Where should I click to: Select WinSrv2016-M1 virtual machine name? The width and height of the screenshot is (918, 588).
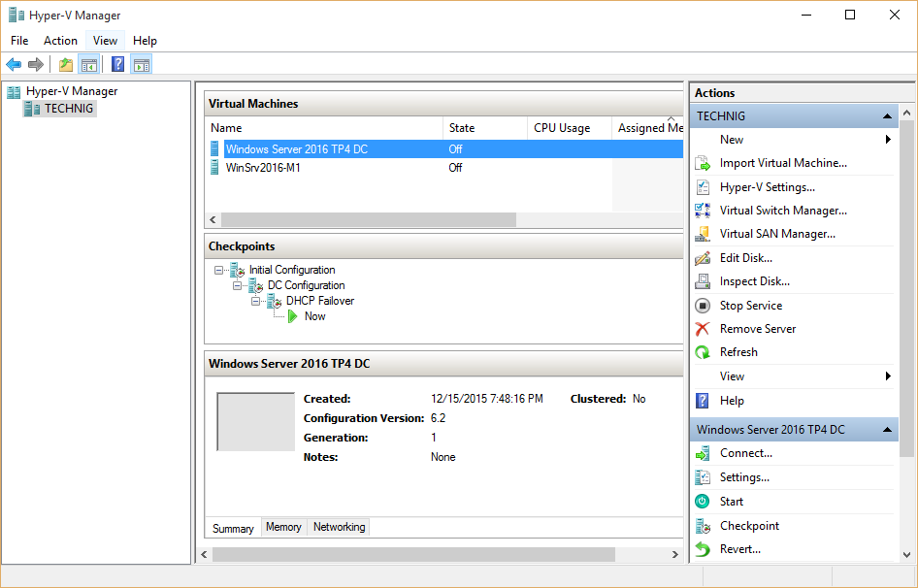click(x=263, y=168)
